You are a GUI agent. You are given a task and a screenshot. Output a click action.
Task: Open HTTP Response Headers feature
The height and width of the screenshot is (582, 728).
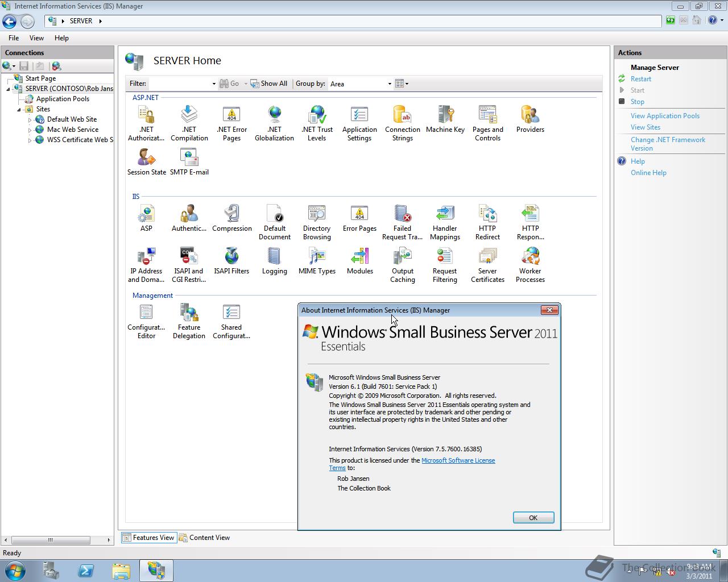pyautogui.click(x=530, y=222)
